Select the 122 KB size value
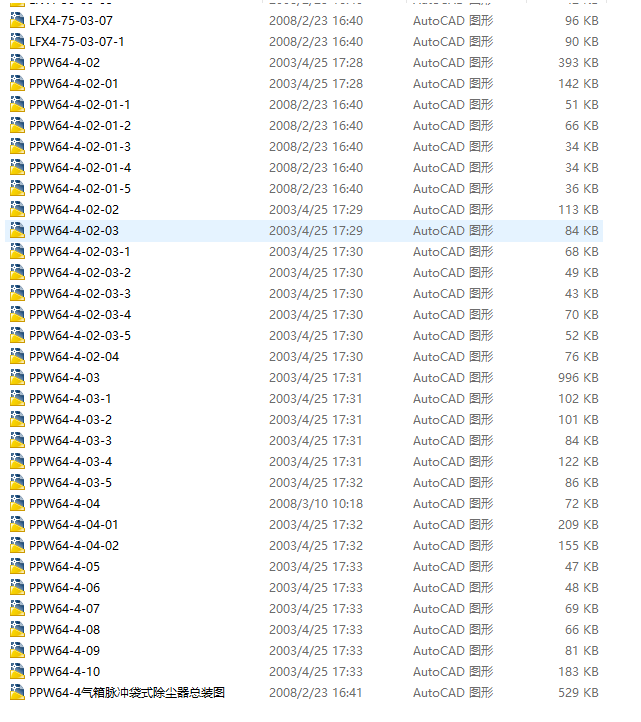The height and width of the screenshot is (722, 641). coord(578,462)
